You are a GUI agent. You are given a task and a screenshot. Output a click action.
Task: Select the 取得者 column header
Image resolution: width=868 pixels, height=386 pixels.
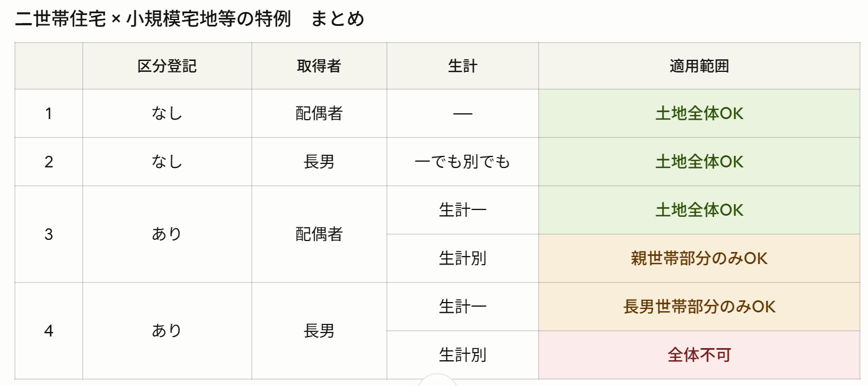point(319,66)
